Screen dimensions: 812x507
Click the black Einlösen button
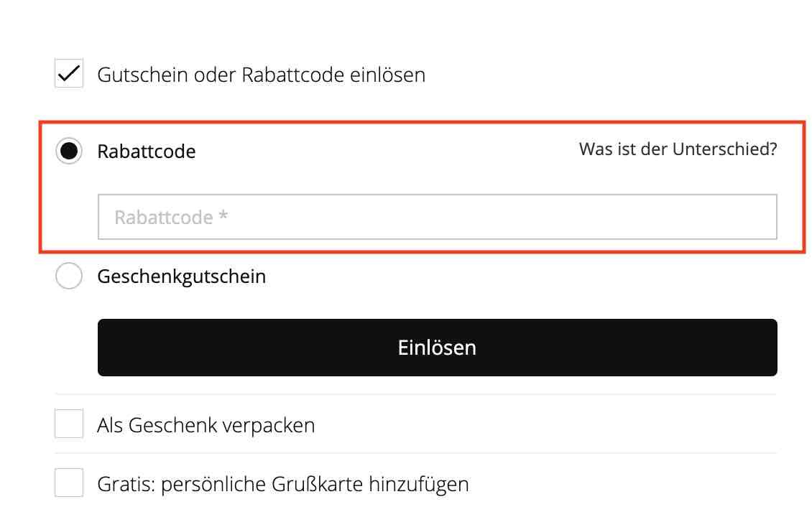click(437, 348)
